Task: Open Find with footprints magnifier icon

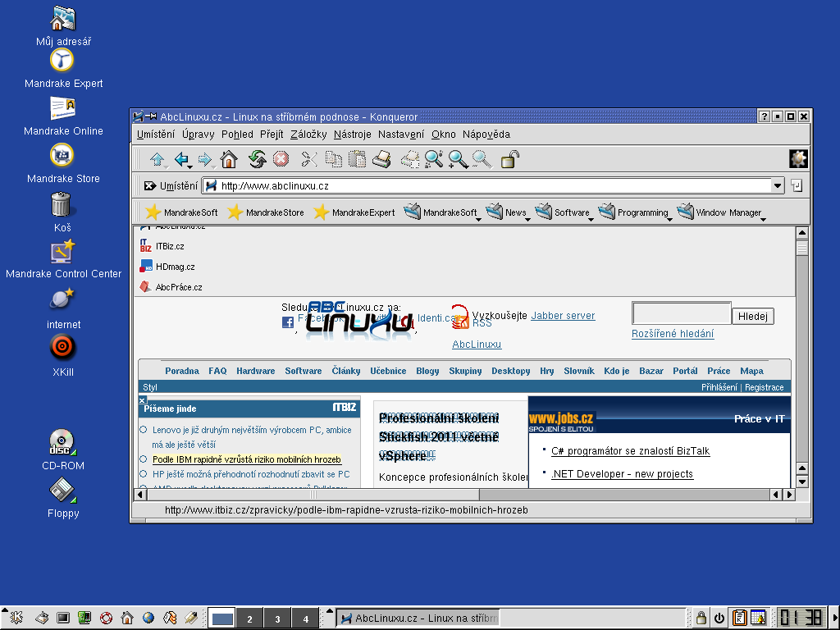Action: (434, 159)
